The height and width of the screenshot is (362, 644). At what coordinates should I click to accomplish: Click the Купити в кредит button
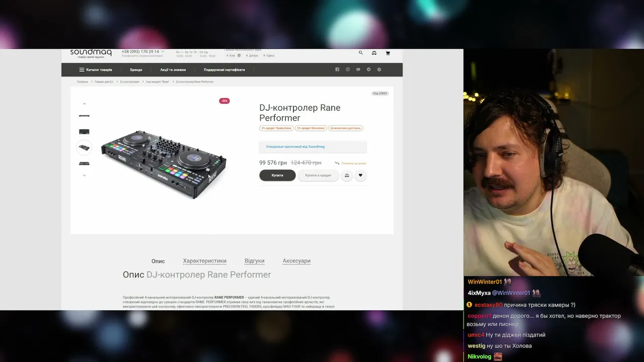click(x=318, y=175)
